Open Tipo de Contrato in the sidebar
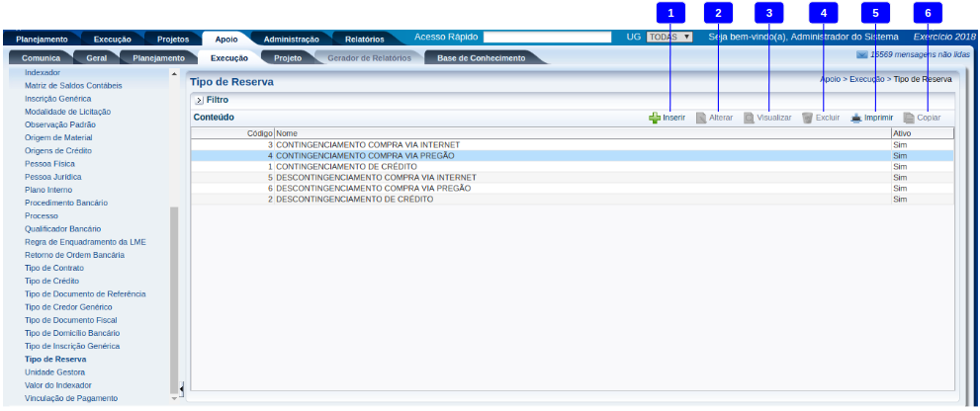Viewport: 980px width, 411px height. 54,268
